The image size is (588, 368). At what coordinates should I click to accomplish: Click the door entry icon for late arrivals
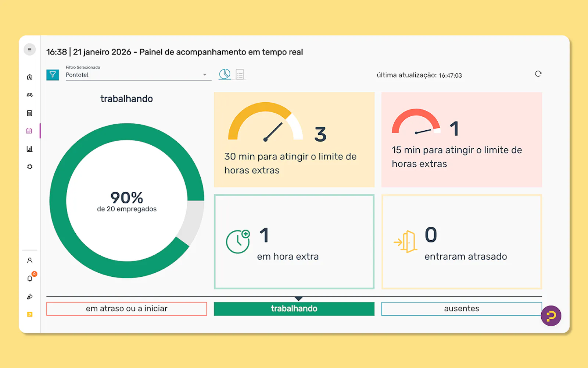click(x=405, y=242)
